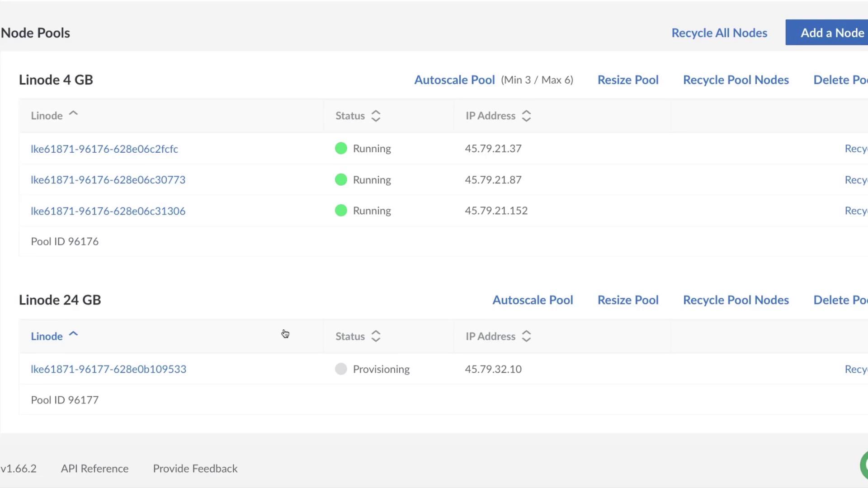
Task: Click Status sort icon in 4 GB pool
Action: coord(376,116)
